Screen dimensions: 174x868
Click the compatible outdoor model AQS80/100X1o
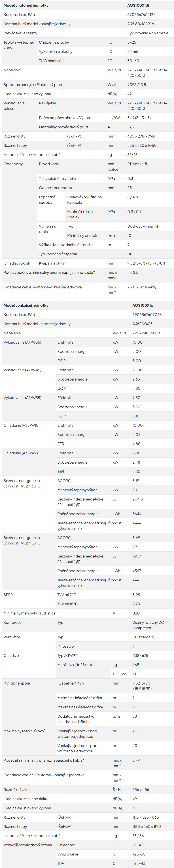click(141, 24)
